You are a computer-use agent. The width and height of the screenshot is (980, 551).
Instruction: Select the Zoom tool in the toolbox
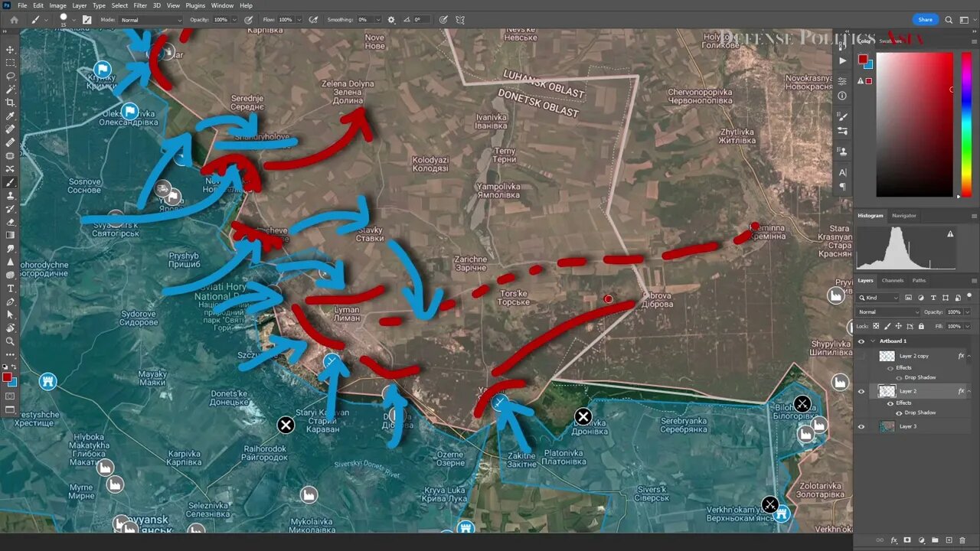[10, 341]
